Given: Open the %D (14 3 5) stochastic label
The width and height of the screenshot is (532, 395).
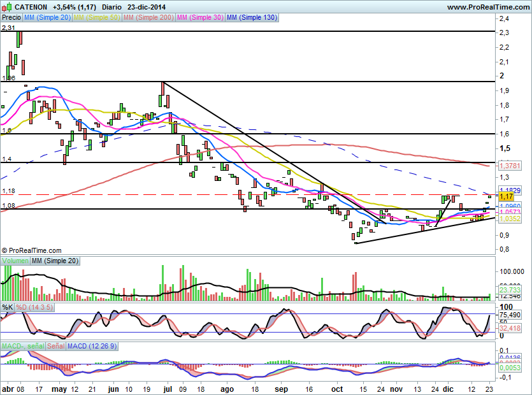Looking at the screenshot, I should click(x=35, y=307).
